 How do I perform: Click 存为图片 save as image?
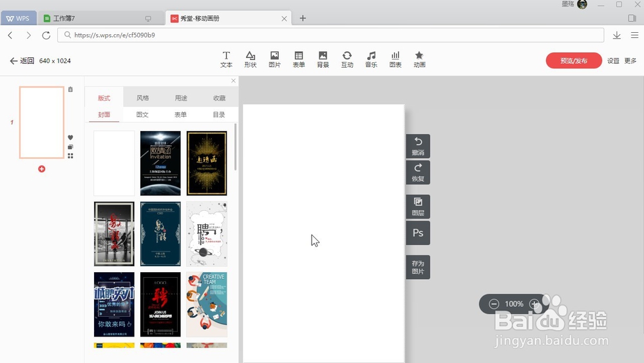tap(418, 267)
